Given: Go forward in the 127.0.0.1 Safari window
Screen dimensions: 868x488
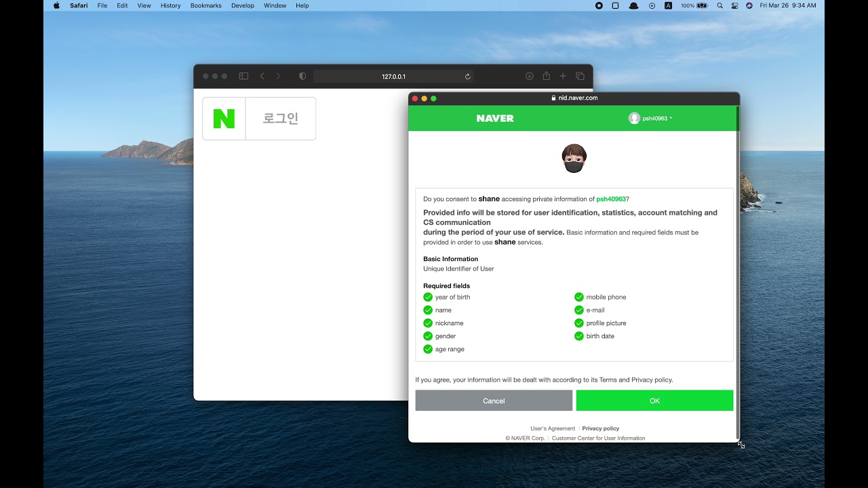Looking at the screenshot, I should click(x=278, y=77).
